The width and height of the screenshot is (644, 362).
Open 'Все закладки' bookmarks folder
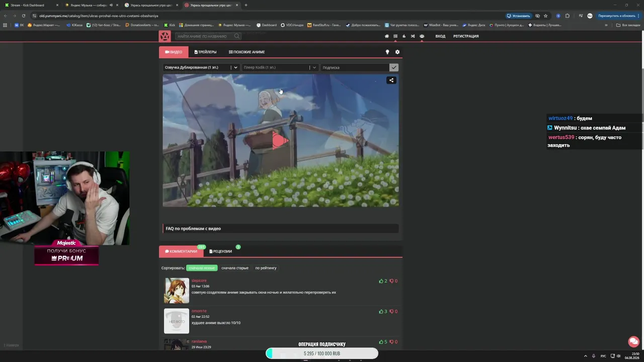[x=629, y=25]
